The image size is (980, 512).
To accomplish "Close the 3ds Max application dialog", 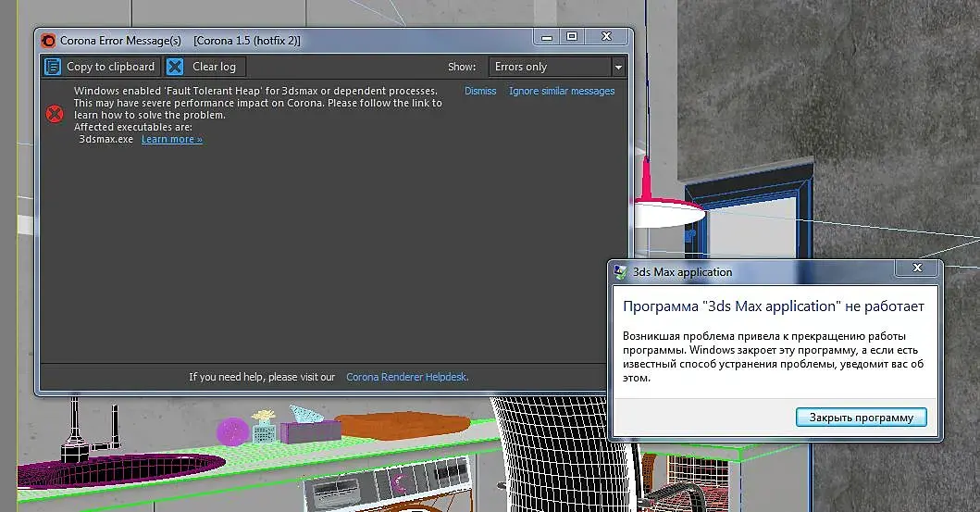I will [917, 268].
